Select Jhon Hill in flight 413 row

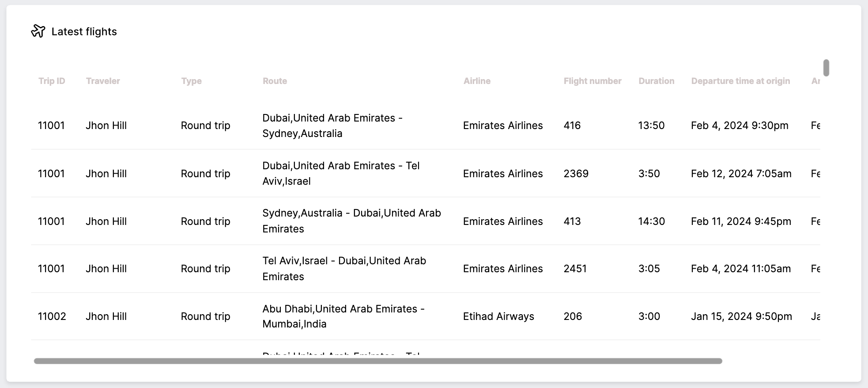106,221
